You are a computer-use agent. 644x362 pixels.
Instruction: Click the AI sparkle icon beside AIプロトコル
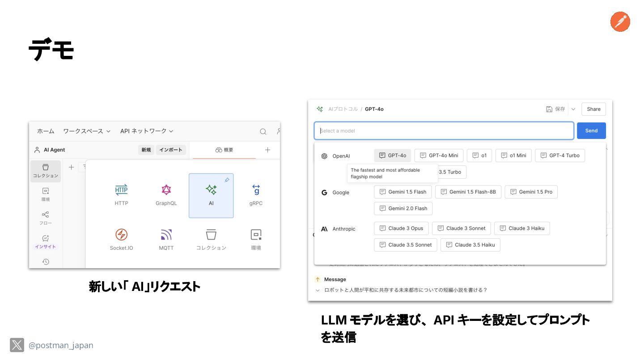click(x=320, y=109)
